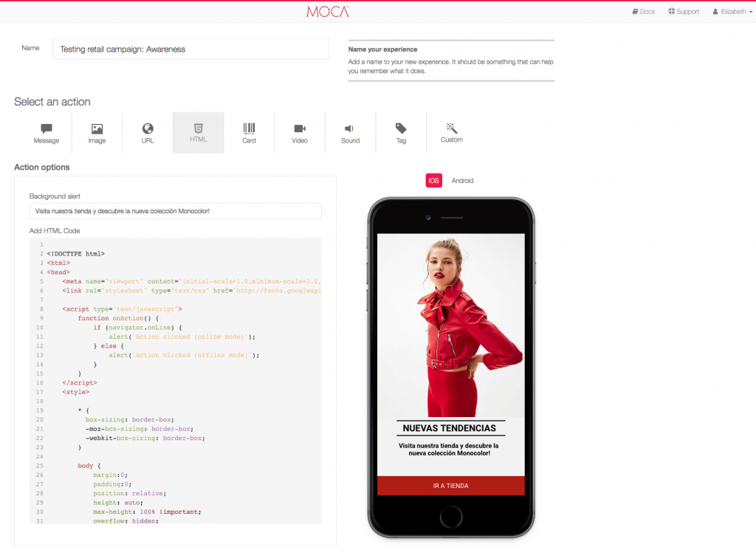Click the MOCA logo in header
Screen dimensions: 756x547
point(328,12)
